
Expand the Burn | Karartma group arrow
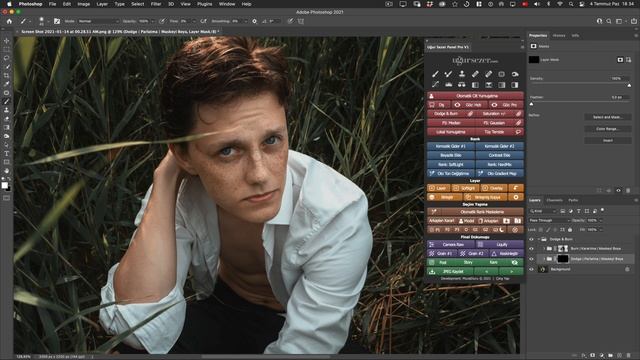coord(544,248)
